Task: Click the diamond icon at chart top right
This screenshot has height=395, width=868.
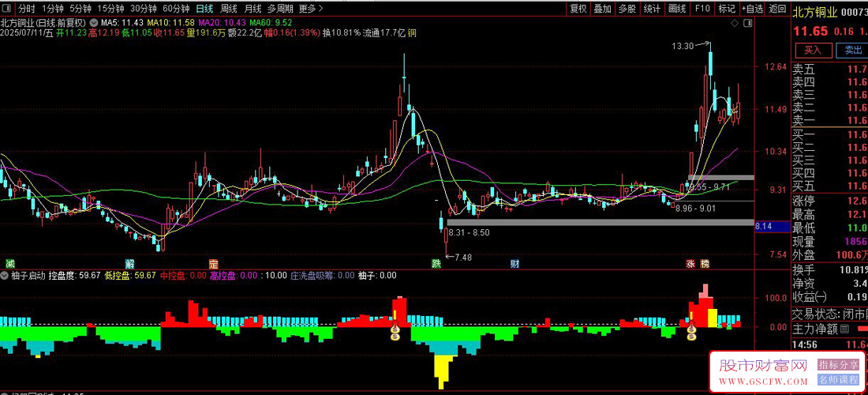Action: click(x=734, y=23)
